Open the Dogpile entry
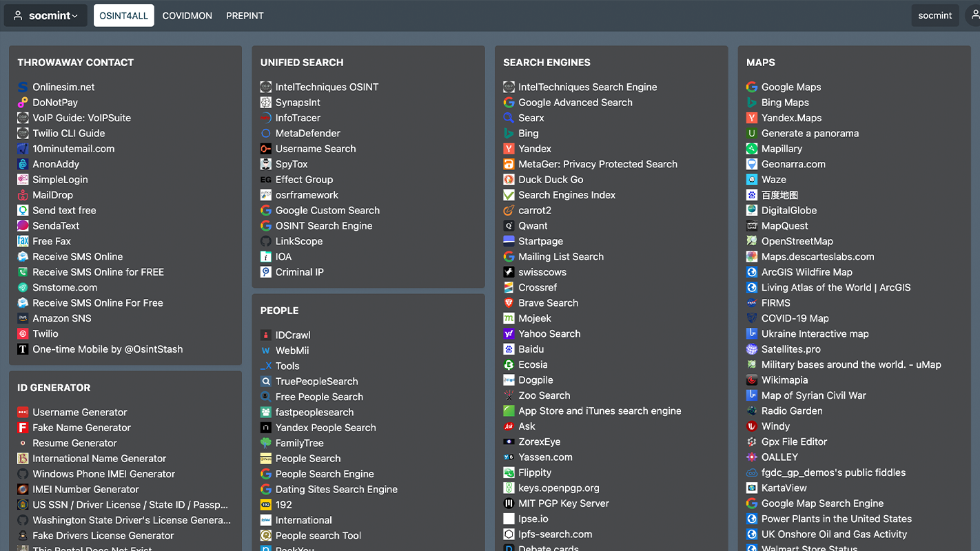 point(536,380)
